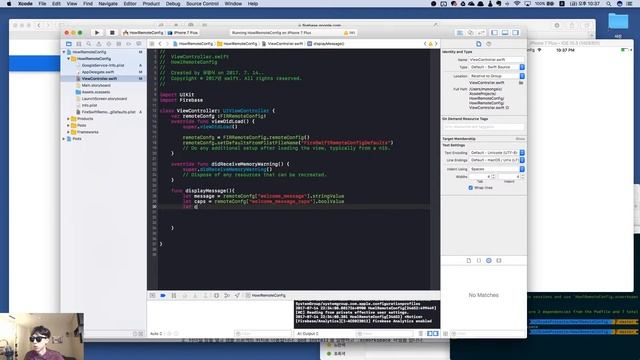Toggle the variables view pane
Screen dimensions: 640x360
[x=429, y=333]
